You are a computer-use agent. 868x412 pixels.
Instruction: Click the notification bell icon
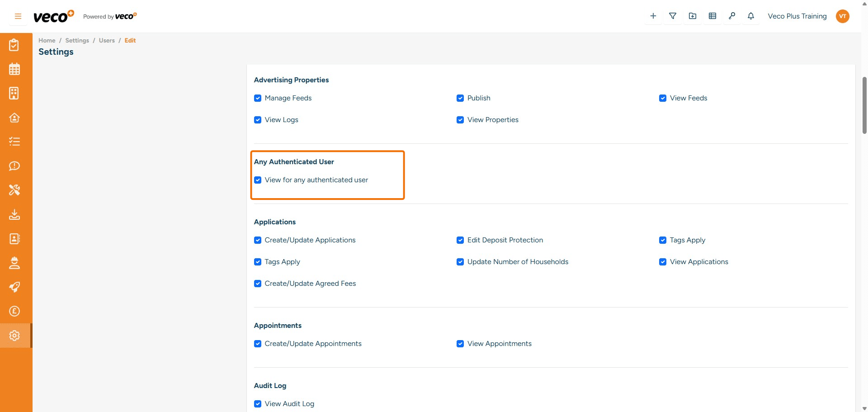[x=751, y=16]
